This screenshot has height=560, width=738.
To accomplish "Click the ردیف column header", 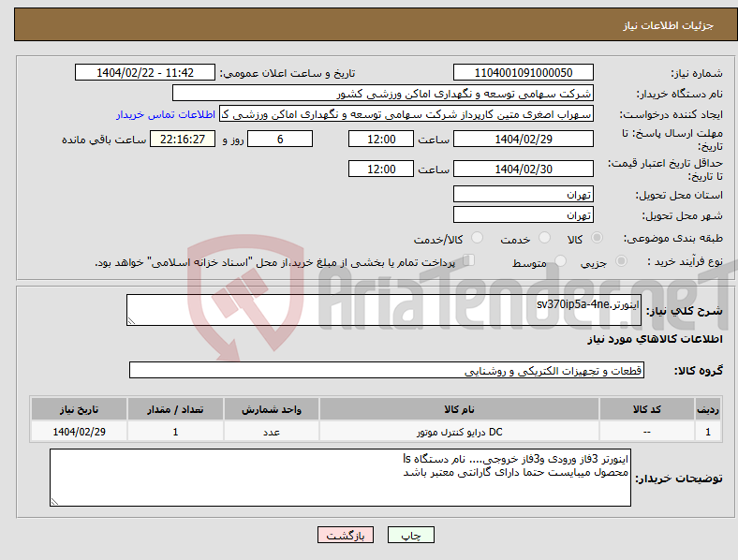I will (x=708, y=409).
